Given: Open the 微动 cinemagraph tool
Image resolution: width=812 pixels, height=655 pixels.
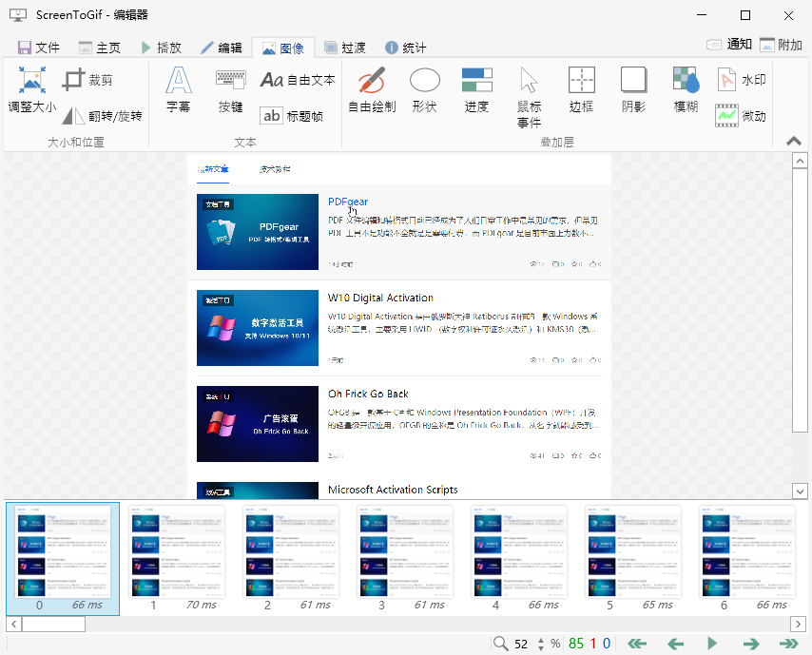Looking at the screenshot, I should coord(742,115).
